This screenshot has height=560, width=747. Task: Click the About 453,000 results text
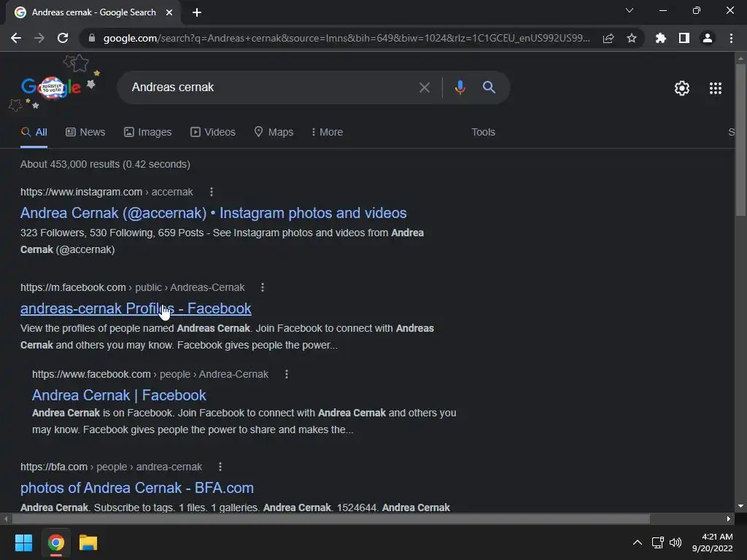pos(105,164)
